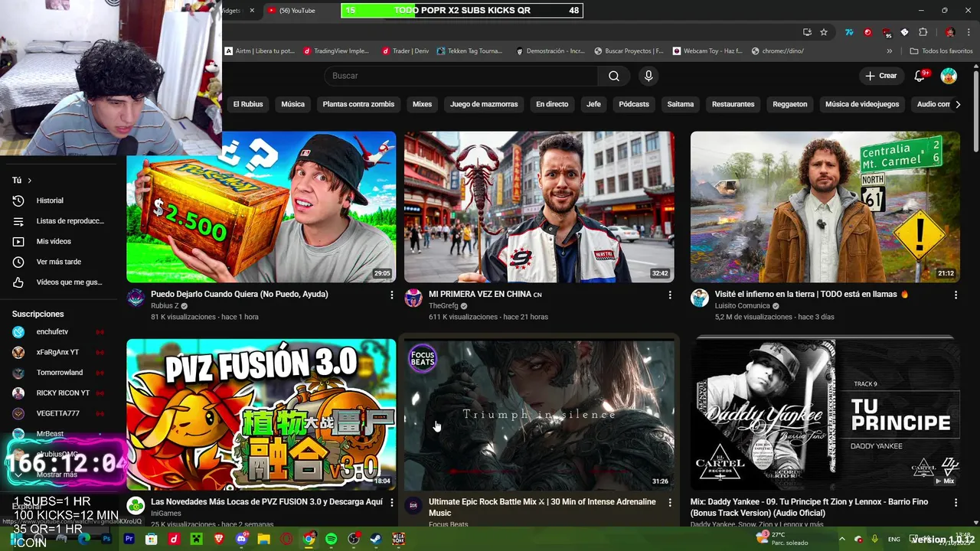
Task: Open VEGETTA777 subscription
Action: click(x=59, y=413)
